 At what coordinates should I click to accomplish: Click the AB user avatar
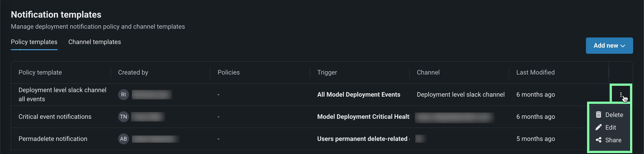(x=124, y=139)
